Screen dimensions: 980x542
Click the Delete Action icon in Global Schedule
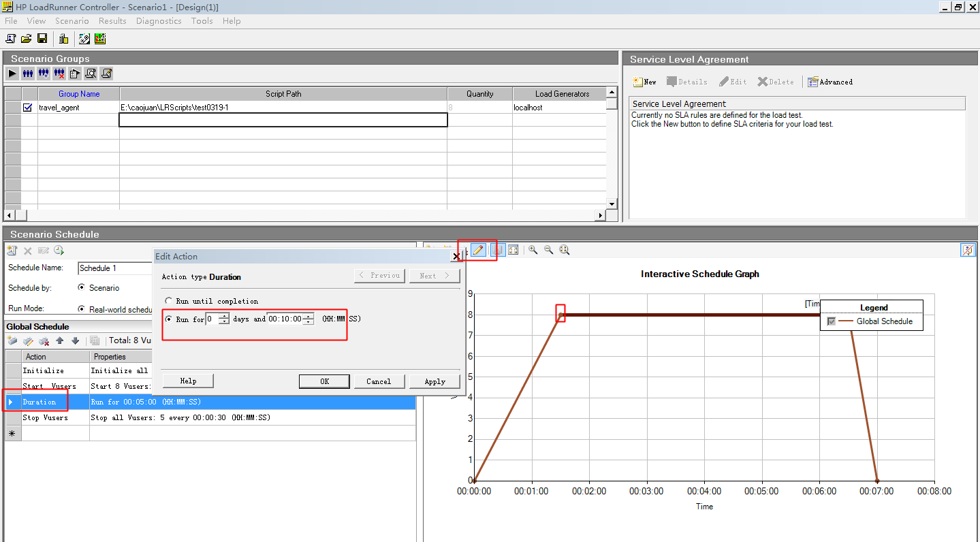click(x=44, y=340)
